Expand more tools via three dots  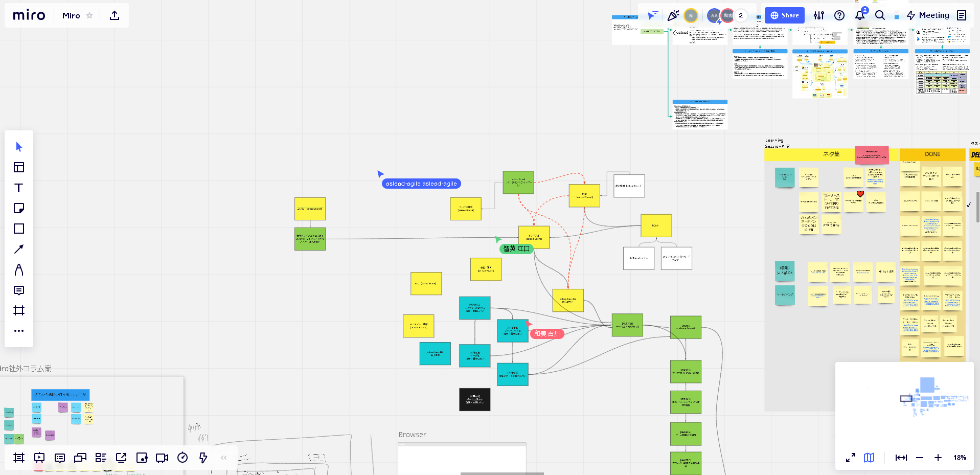[x=19, y=331]
